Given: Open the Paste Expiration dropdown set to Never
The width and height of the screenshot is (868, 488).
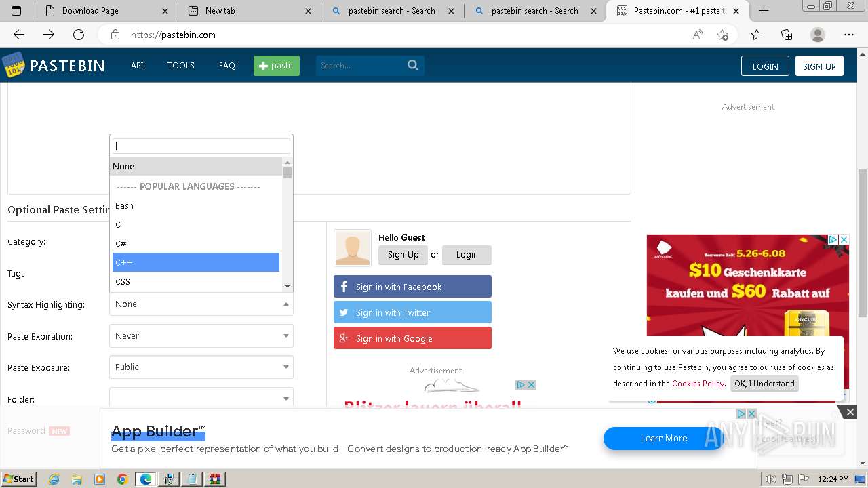Looking at the screenshot, I should (201, 335).
